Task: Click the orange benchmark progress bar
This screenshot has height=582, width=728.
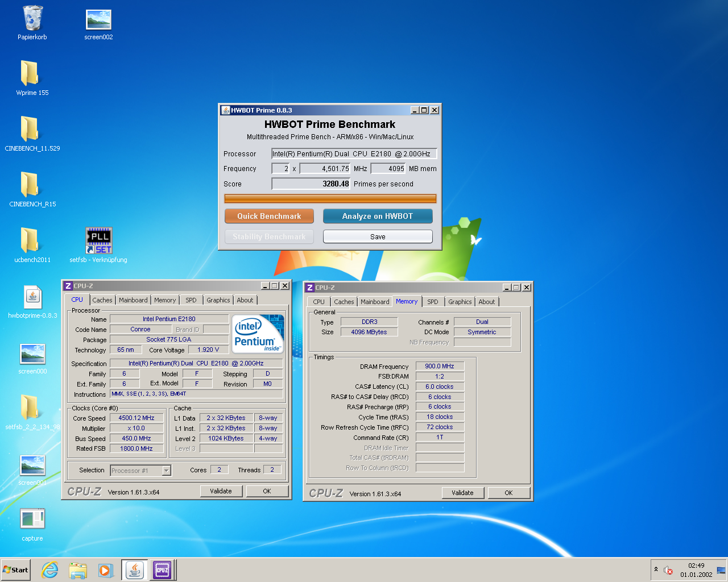Action: click(x=330, y=198)
